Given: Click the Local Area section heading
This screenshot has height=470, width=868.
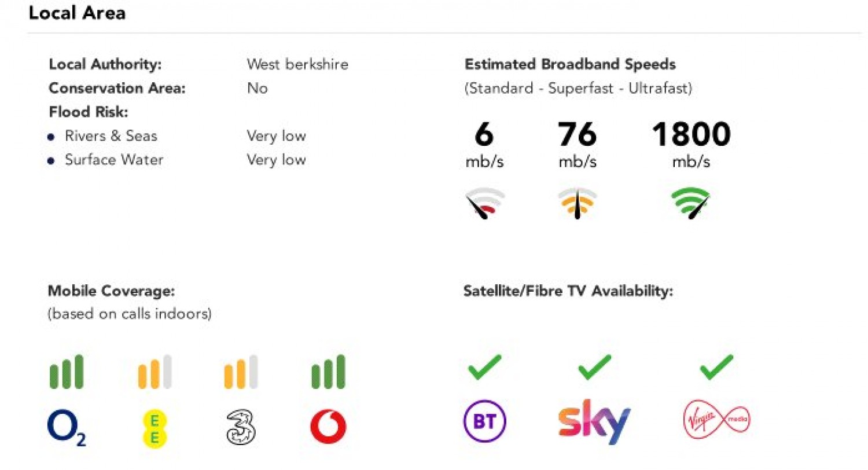Looking at the screenshot, I should (77, 13).
